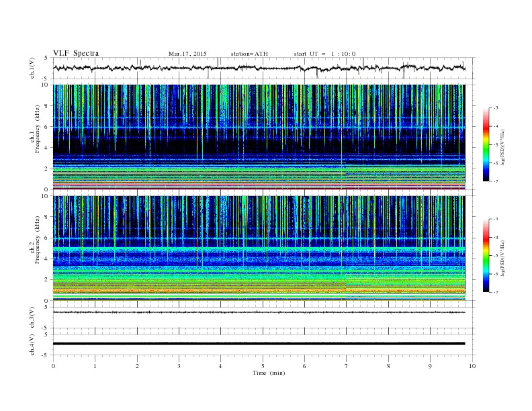The image size is (532, 411).
Task: Click time axis tick label "10"
Action: pos(472,366)
